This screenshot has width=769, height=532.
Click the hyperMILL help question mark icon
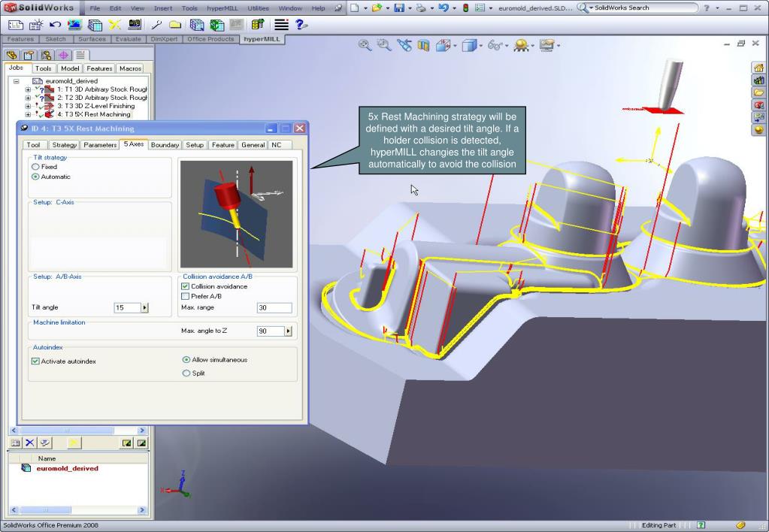[301, 25]
